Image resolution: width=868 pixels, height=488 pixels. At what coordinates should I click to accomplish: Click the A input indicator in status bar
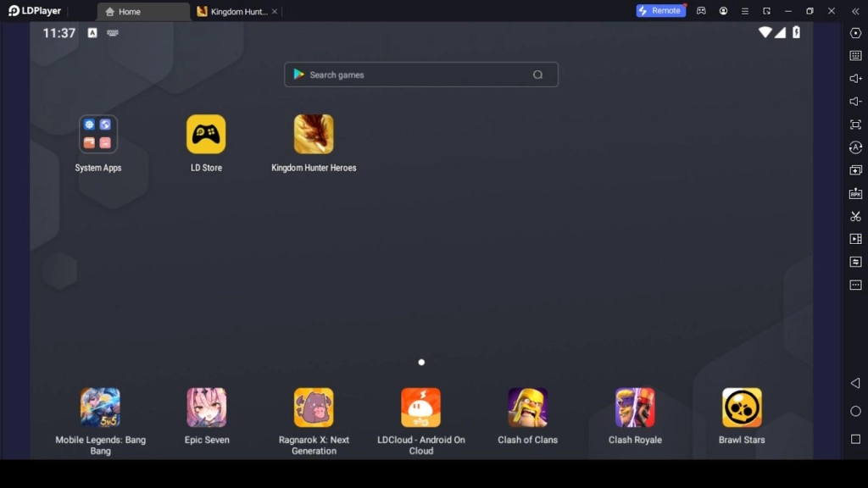[x=92, y=33]
